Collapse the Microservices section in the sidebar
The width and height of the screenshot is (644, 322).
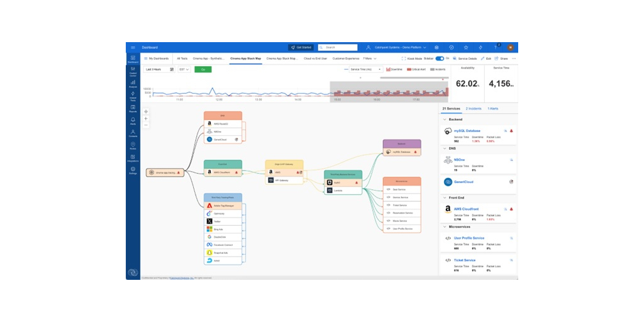click(445, 226)
